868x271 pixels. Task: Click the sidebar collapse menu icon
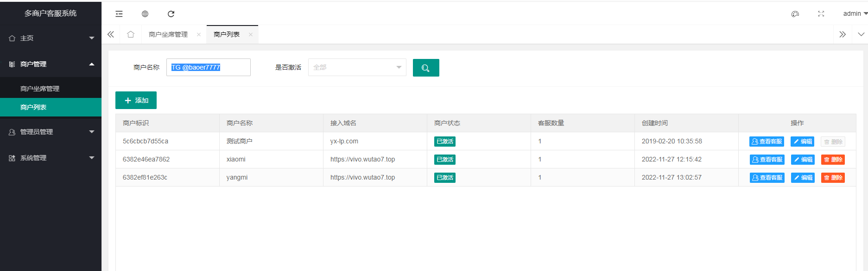pos(119,14)
